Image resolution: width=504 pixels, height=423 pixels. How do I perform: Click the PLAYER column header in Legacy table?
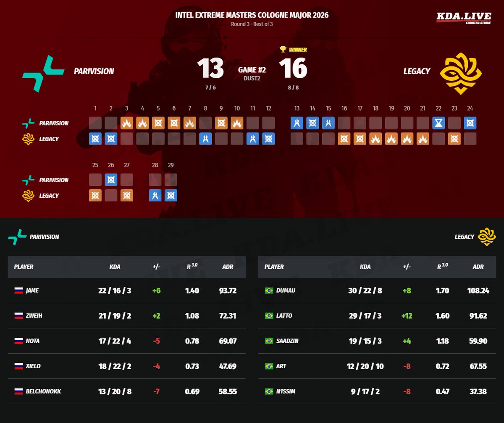(x=274, y=267)
